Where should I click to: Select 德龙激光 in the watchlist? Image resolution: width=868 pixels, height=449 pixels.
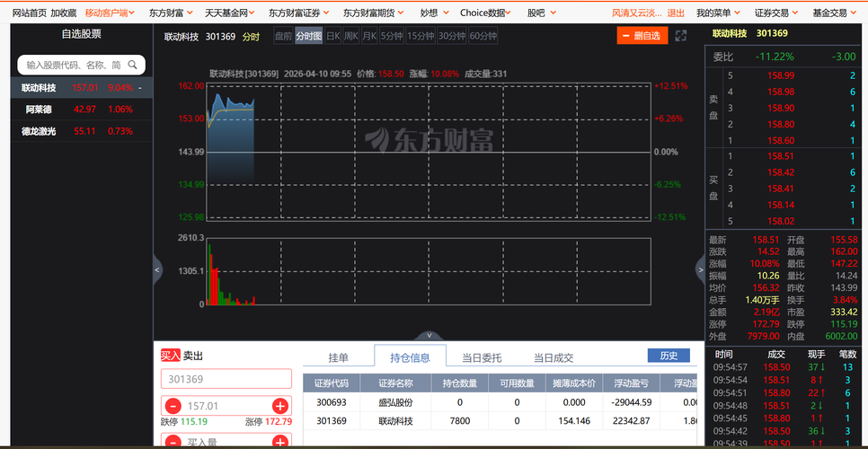point(82,131)
